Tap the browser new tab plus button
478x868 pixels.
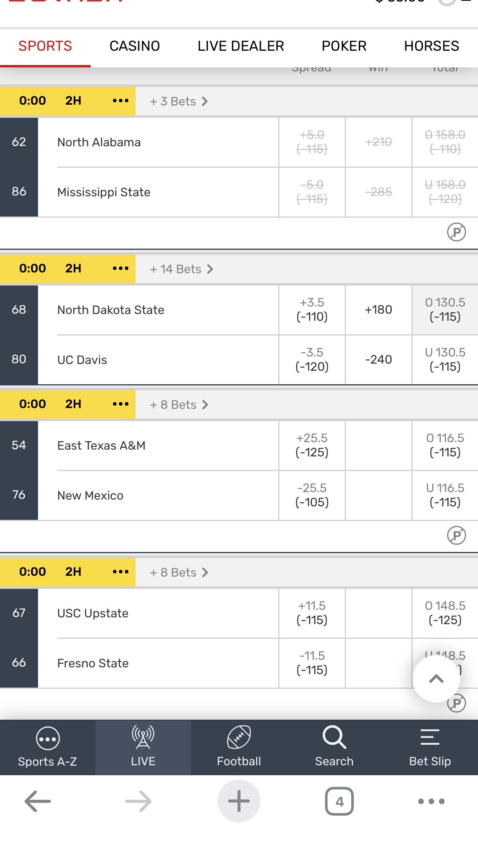pyautogui.click(x=239, y=801)
